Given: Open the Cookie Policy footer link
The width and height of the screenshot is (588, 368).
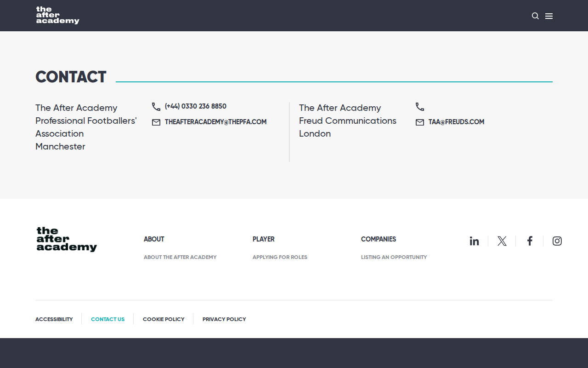Looking at the screenshot, I should 164,319.
